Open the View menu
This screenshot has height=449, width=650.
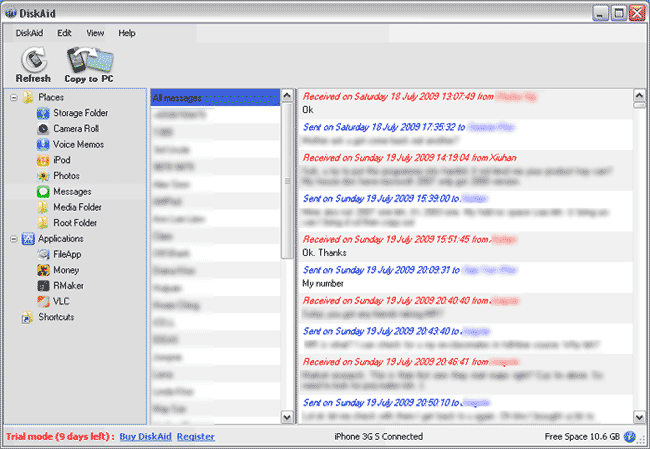(95, 33)
